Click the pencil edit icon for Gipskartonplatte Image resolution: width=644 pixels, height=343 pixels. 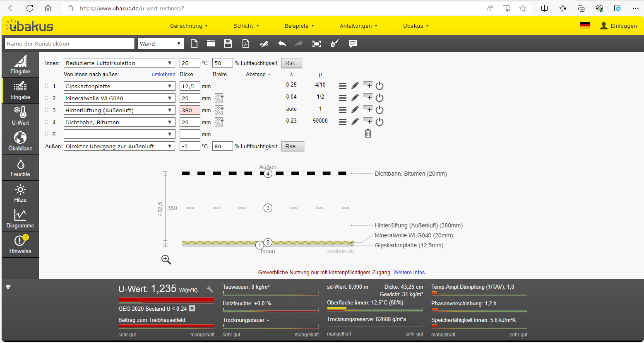pyautogui.click(x=355, y=86)
